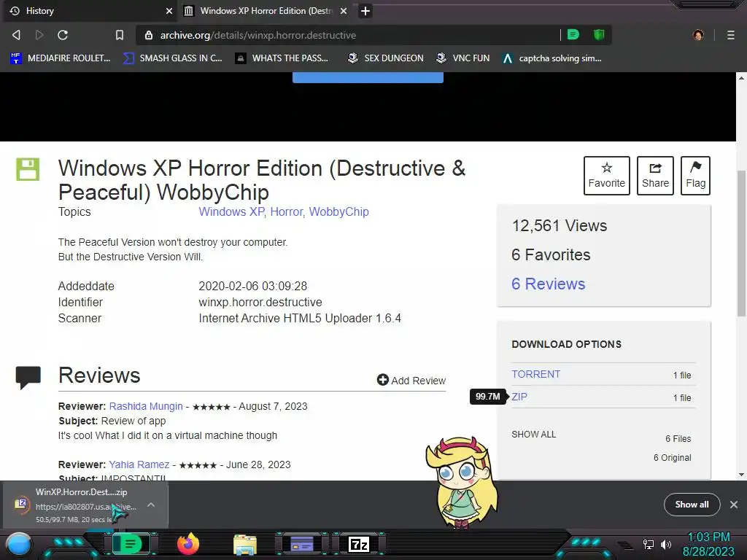The width and height of the screenshot is (747, 560).
Task: Expand SHOW ALL download files
Action: (533, 435)
